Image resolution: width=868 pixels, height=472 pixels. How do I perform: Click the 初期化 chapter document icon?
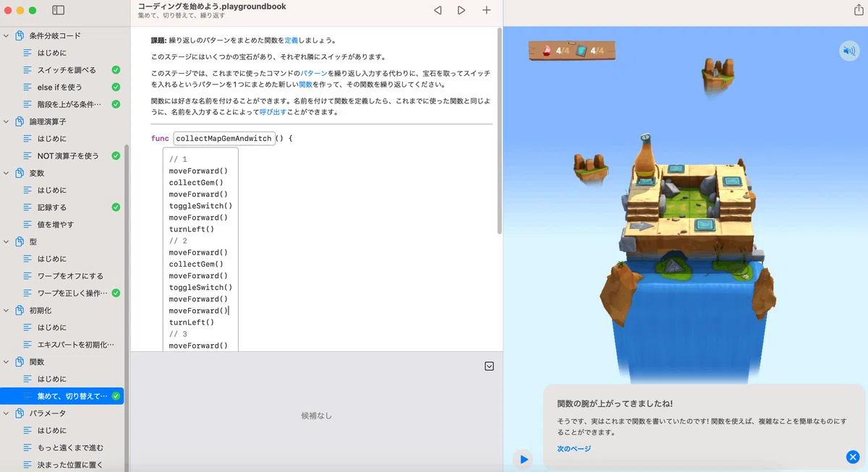[20, 310]
